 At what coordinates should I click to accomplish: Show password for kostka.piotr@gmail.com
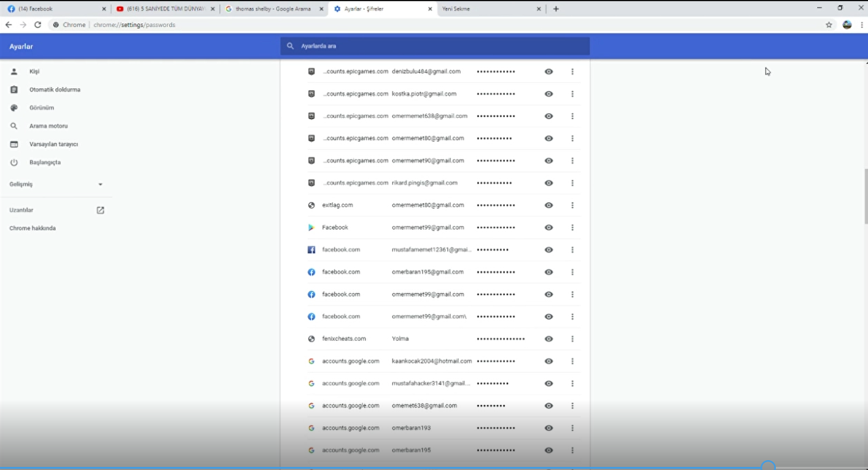click(x=549, y=94)
